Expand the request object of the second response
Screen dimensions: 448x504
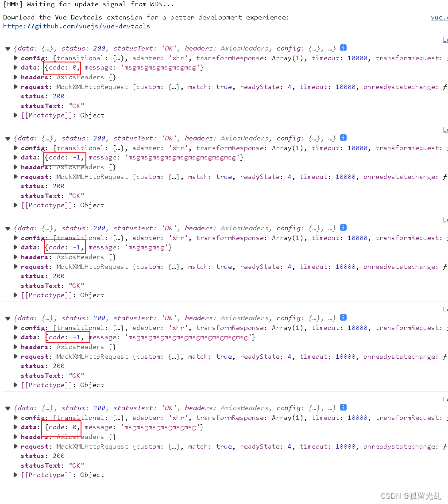point(15,176)
